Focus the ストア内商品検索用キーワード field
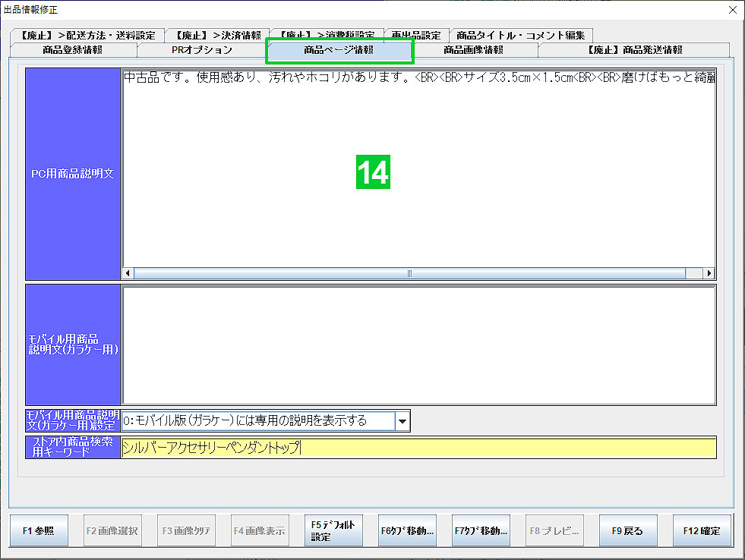The image size is (745, 560). click(x=418, y=448)
